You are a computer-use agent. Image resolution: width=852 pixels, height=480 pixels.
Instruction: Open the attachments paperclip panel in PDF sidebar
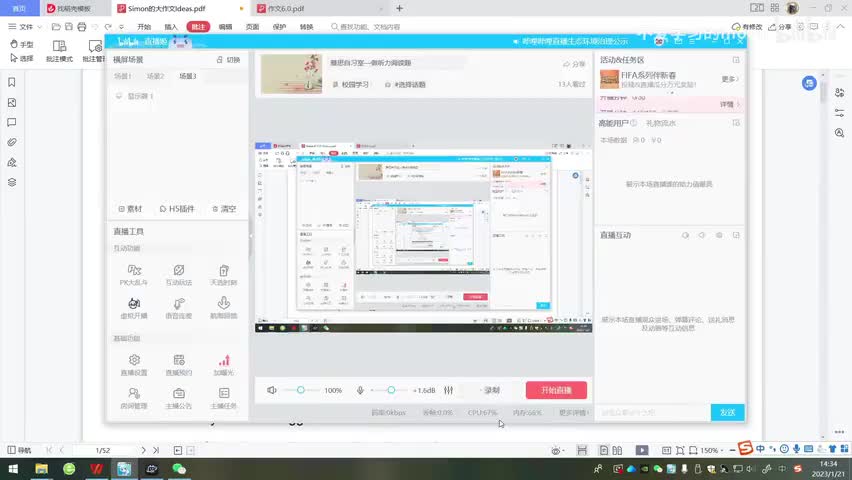click(12, 142)
